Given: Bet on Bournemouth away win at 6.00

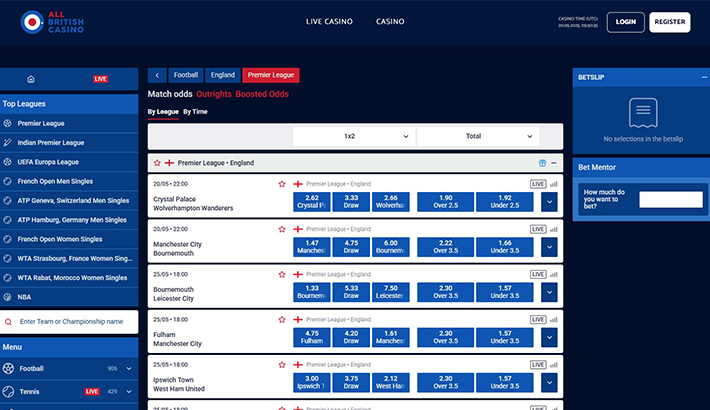Looking at the screenshot, I should point(390,247).
